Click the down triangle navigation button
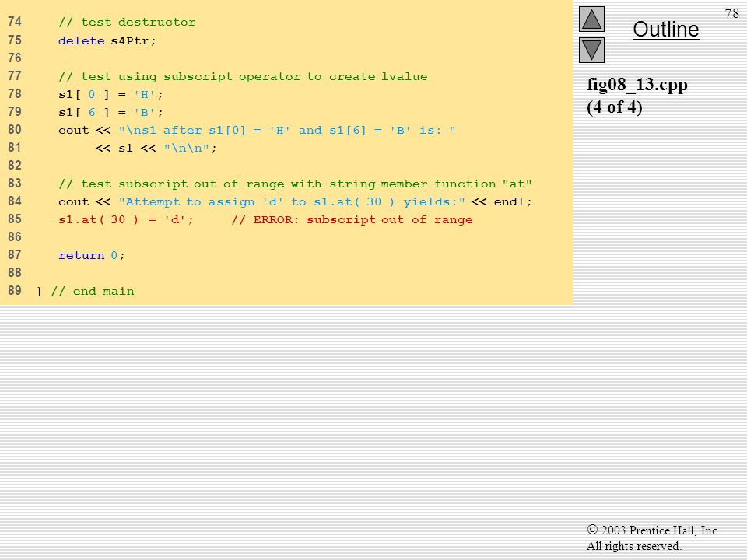The height and width of the screenshot is (560, 747). point(591,50)
